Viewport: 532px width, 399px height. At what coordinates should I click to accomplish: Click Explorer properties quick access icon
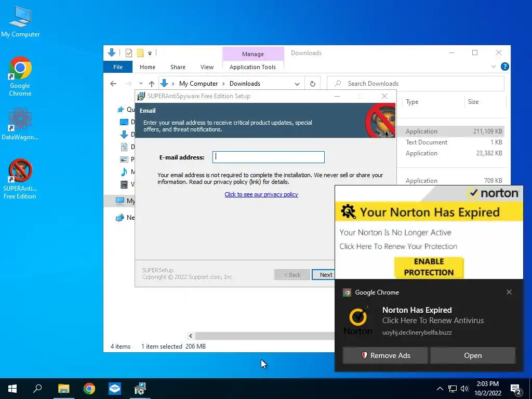pyautogui.click(x=129, y=53)
